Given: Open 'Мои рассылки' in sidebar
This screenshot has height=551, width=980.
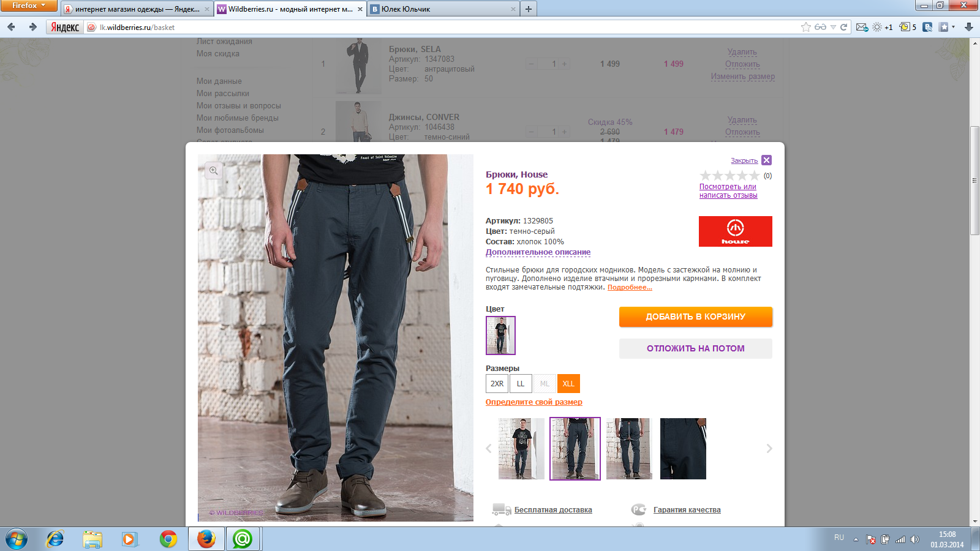Looking at the screenshot, I should tap(223, 93).
